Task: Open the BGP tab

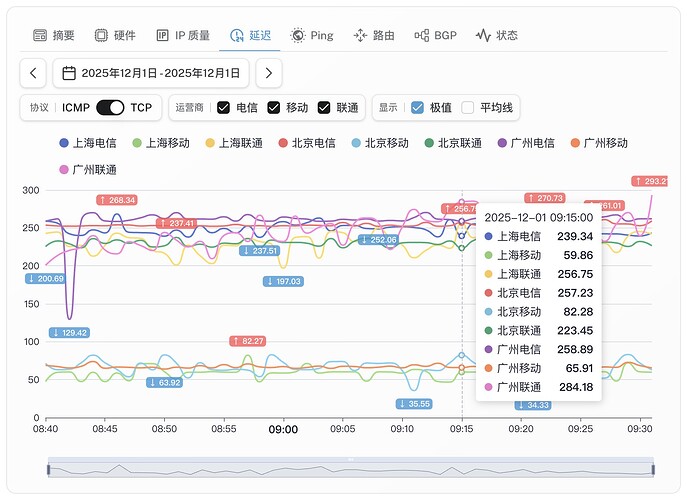Action: pos(436,35)
